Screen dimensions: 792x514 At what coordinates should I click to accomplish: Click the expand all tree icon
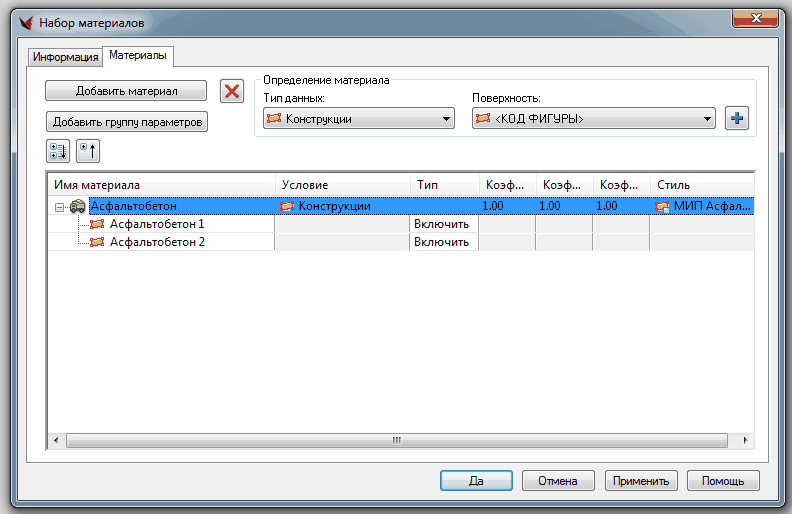pyautogui.click(x=57, y=152)
